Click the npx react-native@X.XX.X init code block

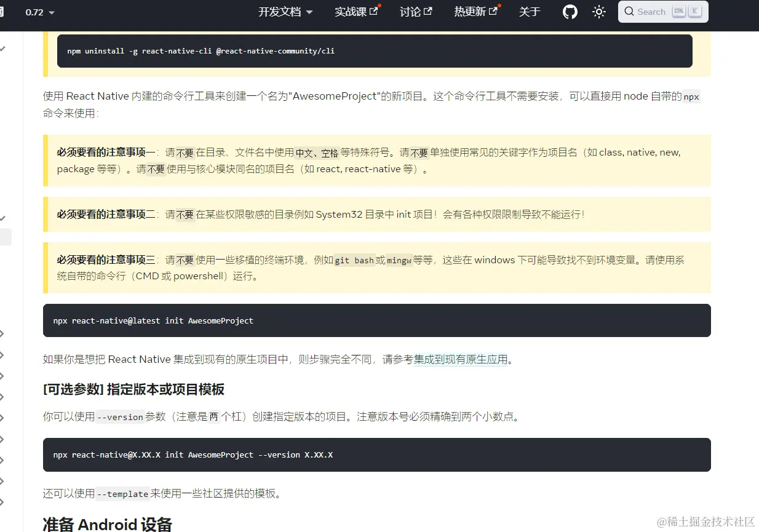point(377,455)
